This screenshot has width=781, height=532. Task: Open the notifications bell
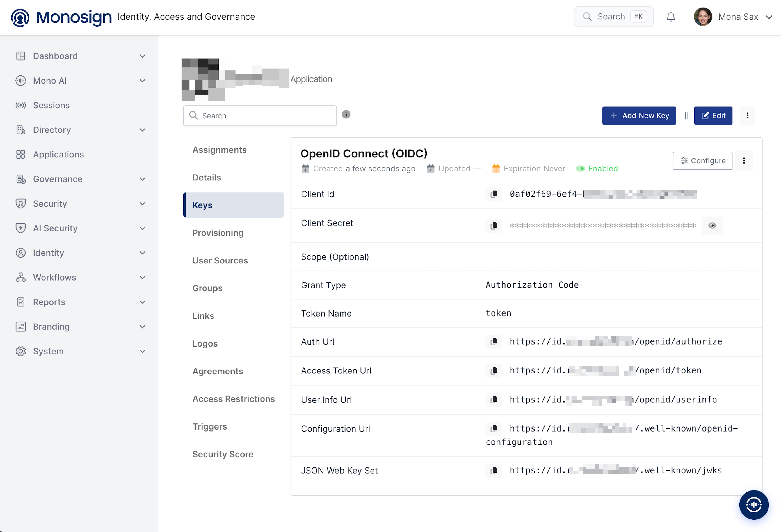coord(671,17)
